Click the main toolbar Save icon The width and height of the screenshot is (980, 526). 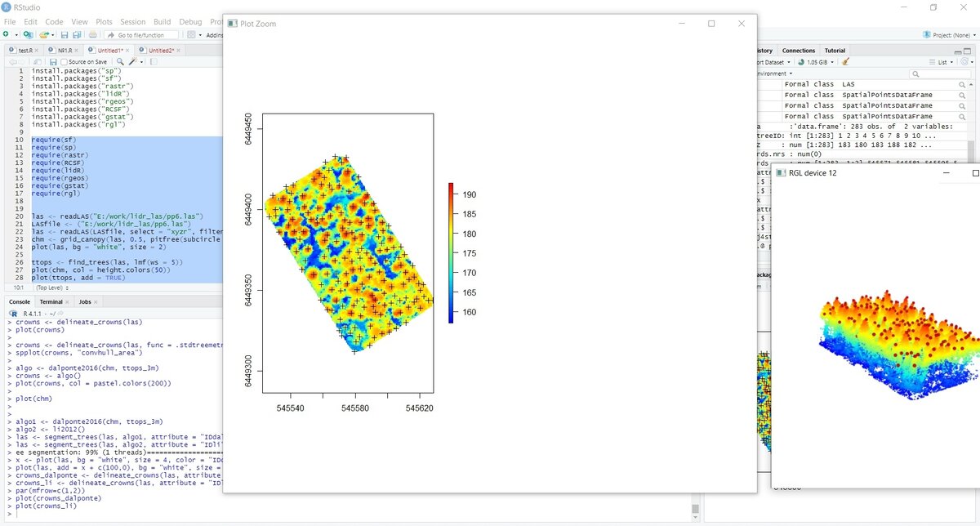click(x=64, y=35)
